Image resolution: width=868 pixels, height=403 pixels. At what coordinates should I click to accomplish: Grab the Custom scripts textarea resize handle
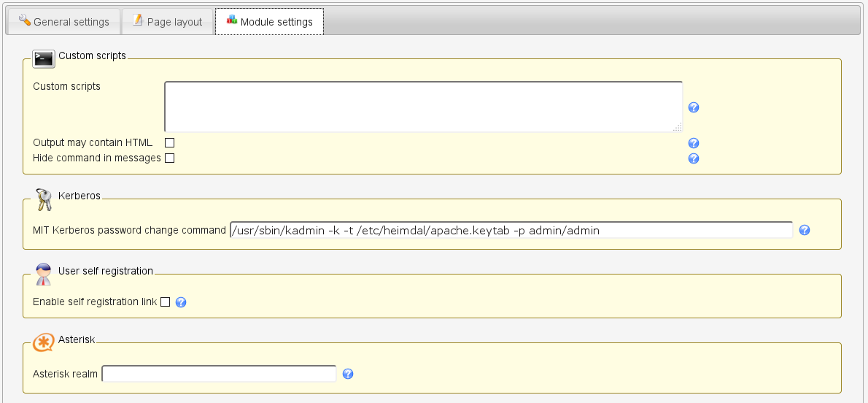pyautogui.click(x=678, y=127)
